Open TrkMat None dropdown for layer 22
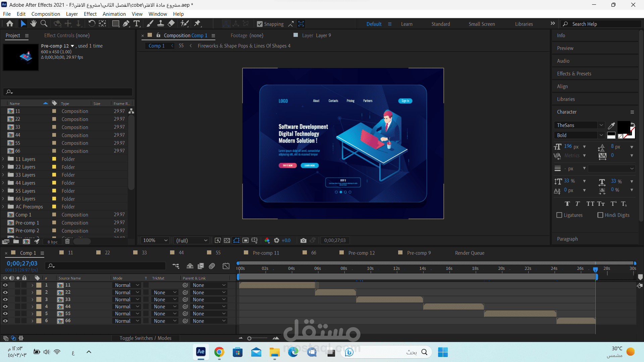The width and height of the screenshot is (644, 362). (165, 293)
